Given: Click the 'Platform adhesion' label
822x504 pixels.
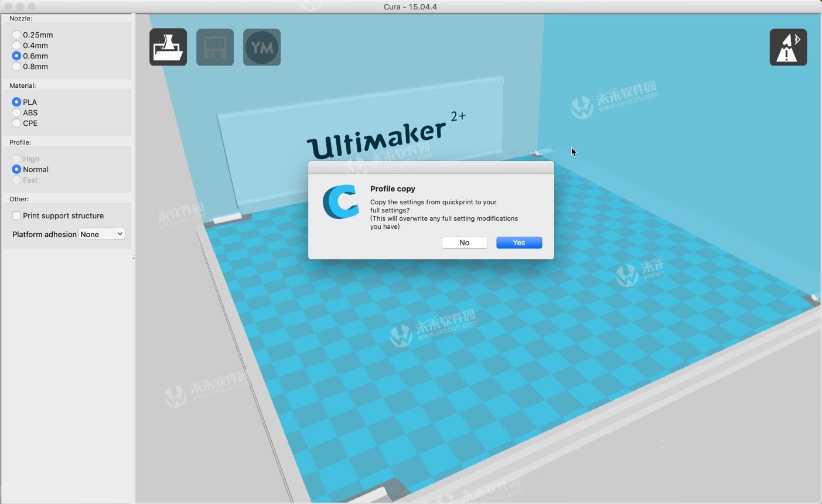Looking at the screenshot, I should [x=45, y=234].
